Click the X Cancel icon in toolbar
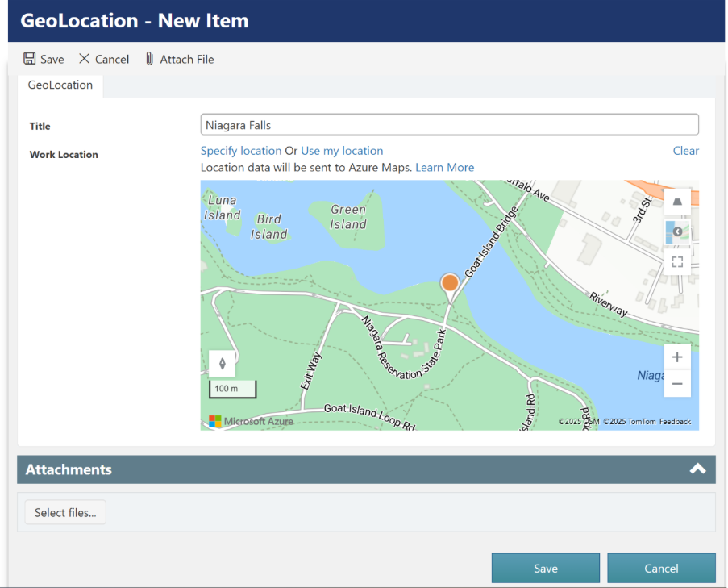The width and height of the screenshot is (728, 588). 85,59
